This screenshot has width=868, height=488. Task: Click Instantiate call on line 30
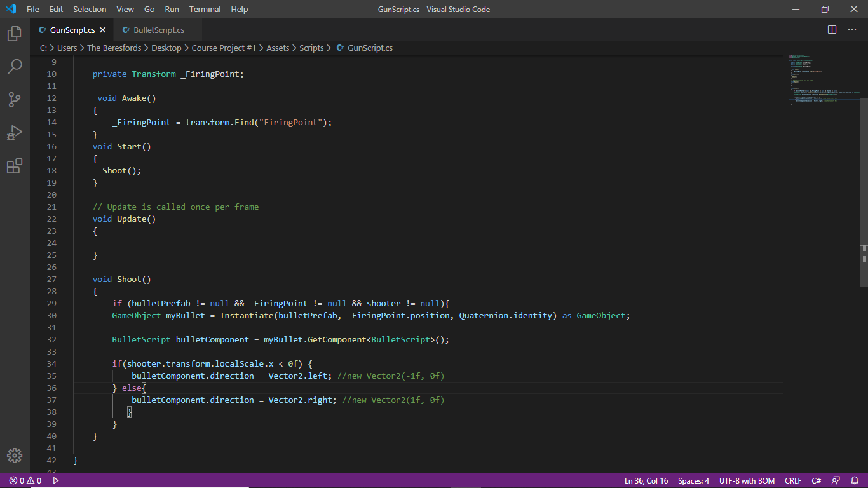[247, 315]
